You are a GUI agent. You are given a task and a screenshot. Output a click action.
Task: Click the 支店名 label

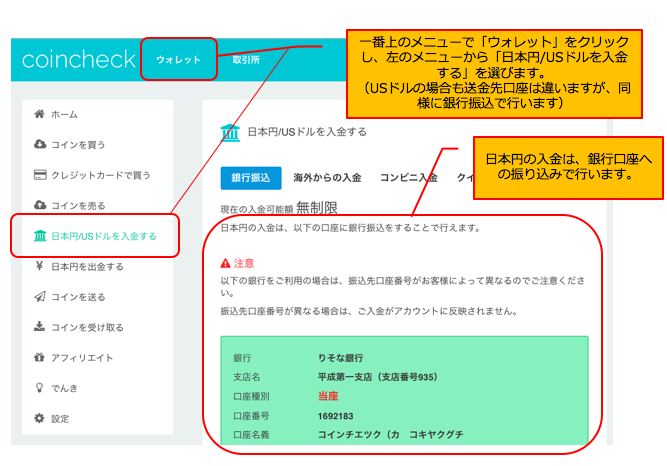tap(246, 377)
